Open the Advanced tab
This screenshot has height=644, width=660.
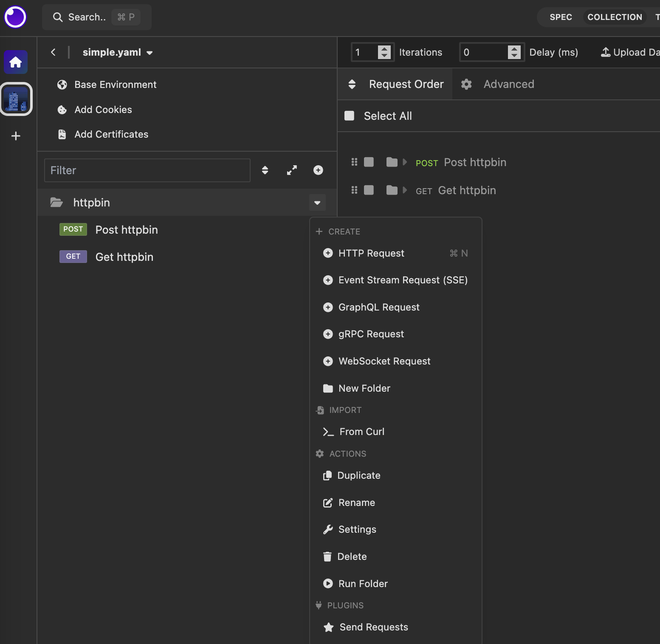tap(498, 84)
